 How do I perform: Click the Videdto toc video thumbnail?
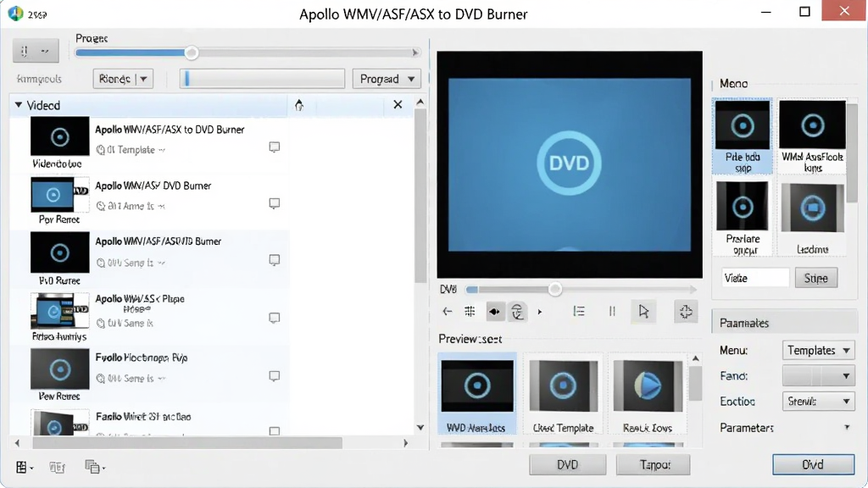pyautogui.click(x=60, y=136)
